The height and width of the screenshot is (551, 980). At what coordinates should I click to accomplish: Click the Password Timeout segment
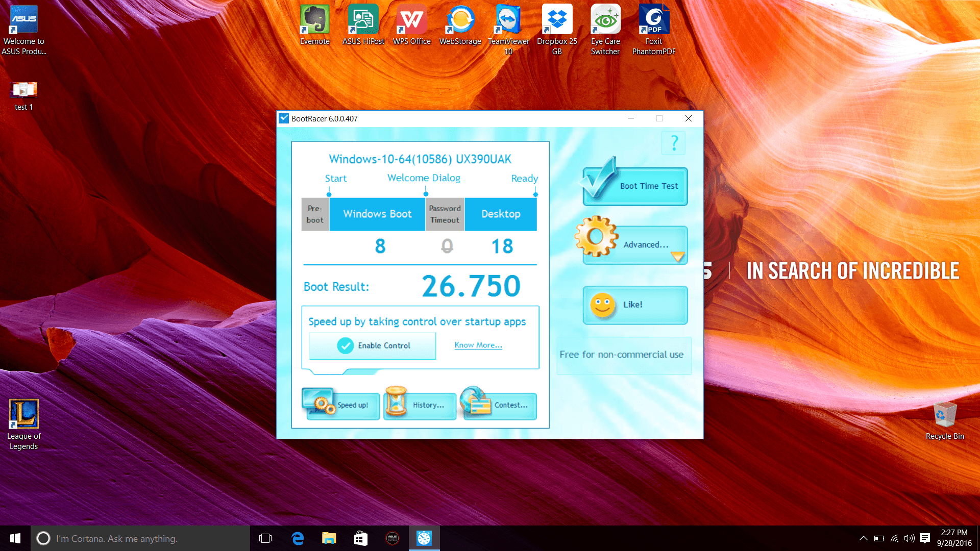(445, 214)
